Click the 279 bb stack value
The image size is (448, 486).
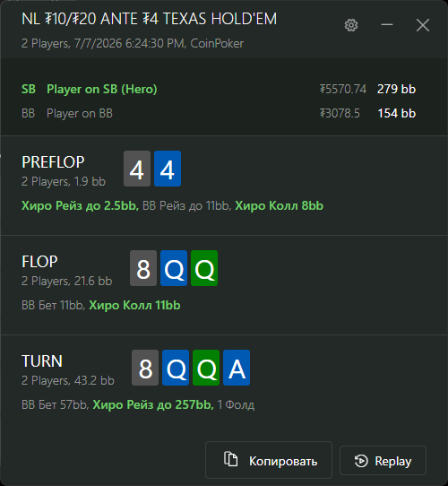(396, 90)
